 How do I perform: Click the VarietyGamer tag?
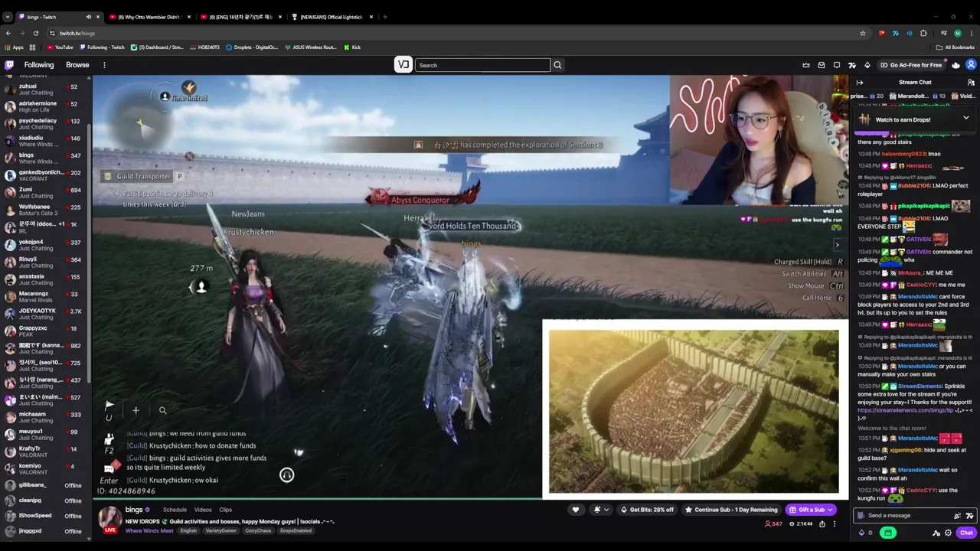coord(220,530)
